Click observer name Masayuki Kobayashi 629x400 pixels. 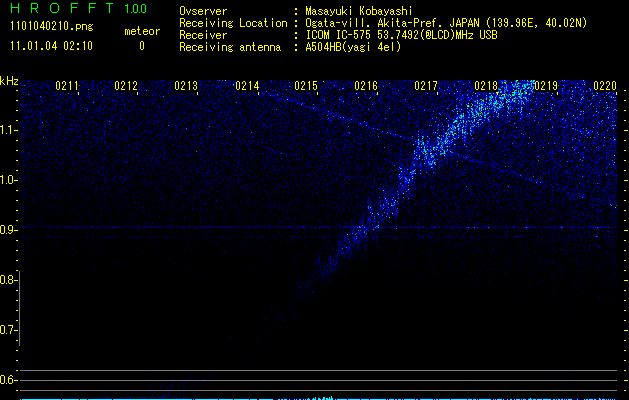click(359, 11)
